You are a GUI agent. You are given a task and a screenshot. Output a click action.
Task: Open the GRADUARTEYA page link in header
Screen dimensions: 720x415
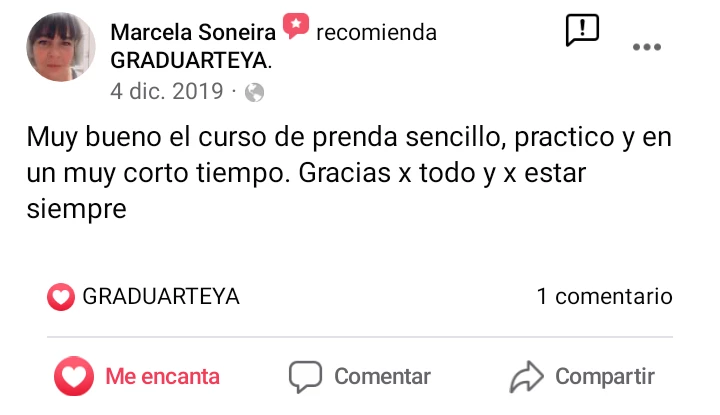point(188,60)
